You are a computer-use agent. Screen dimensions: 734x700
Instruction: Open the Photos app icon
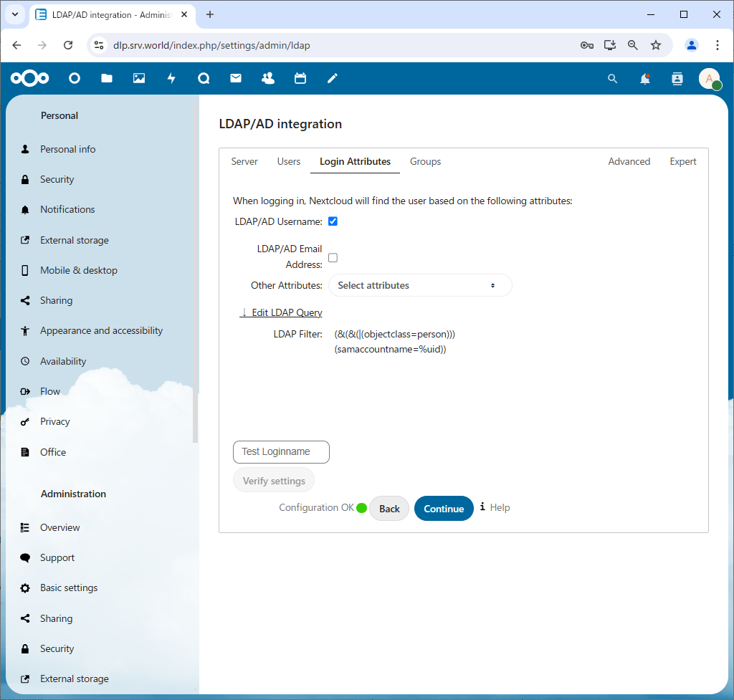139,78
